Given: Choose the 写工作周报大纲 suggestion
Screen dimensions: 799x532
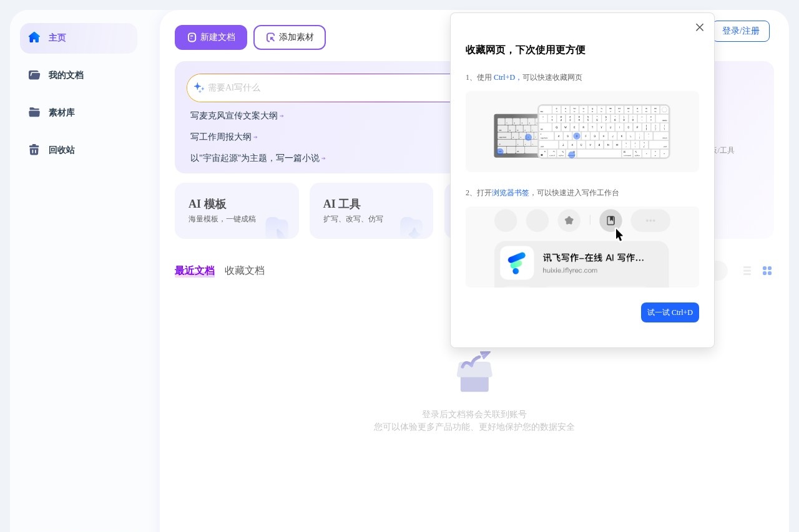Looking at the screenshot, I should (x=221, y=137).
